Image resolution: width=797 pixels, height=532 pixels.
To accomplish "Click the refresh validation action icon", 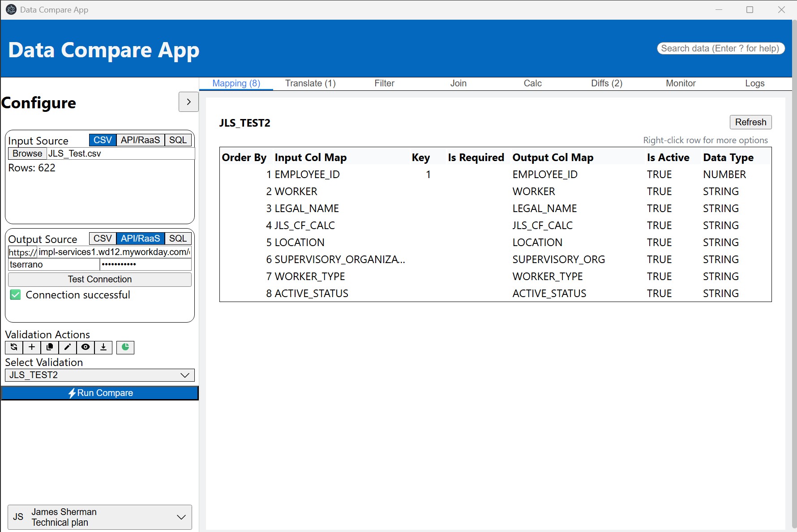I will click(x=13, y=347).
